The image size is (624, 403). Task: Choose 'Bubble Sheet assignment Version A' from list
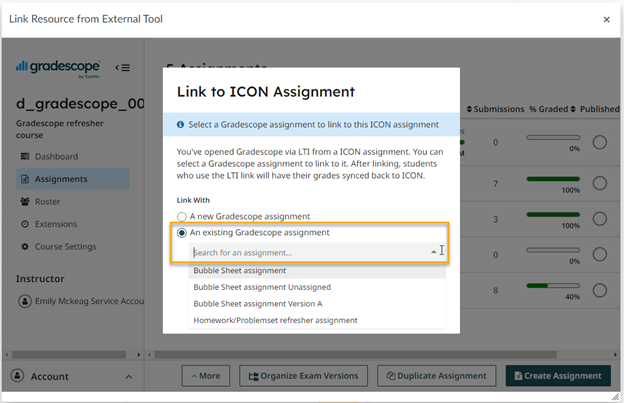(257, 303)
